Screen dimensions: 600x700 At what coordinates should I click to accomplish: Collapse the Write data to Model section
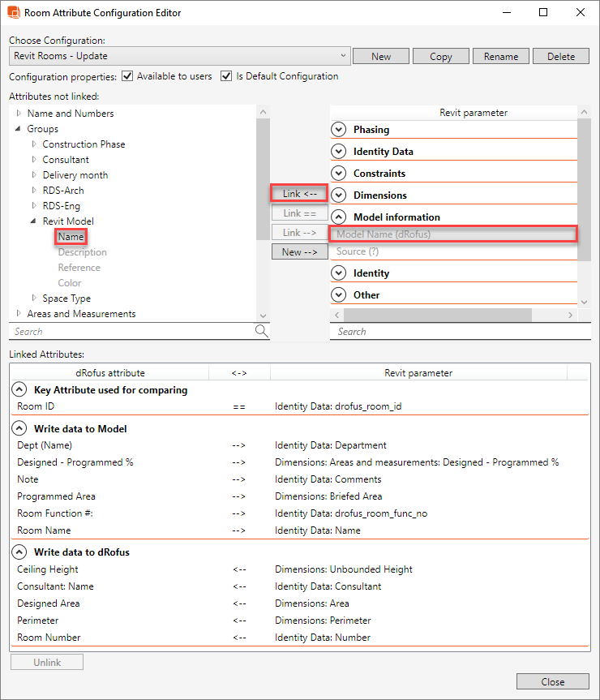point(20,429)
